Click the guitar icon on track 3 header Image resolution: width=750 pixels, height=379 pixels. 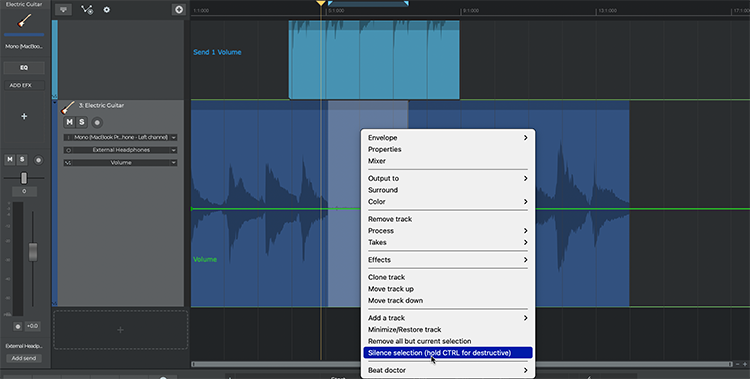(x=68, y=107)
